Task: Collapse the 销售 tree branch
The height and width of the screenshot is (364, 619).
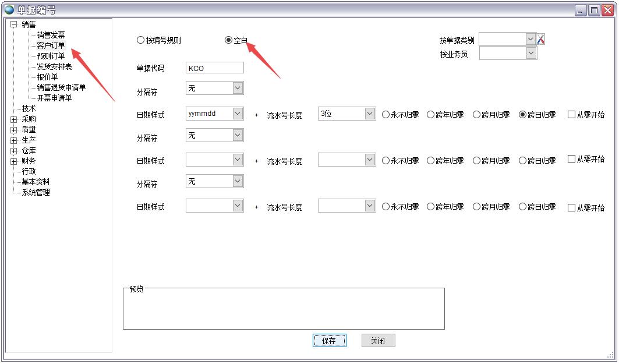Action: pos(12,24)
